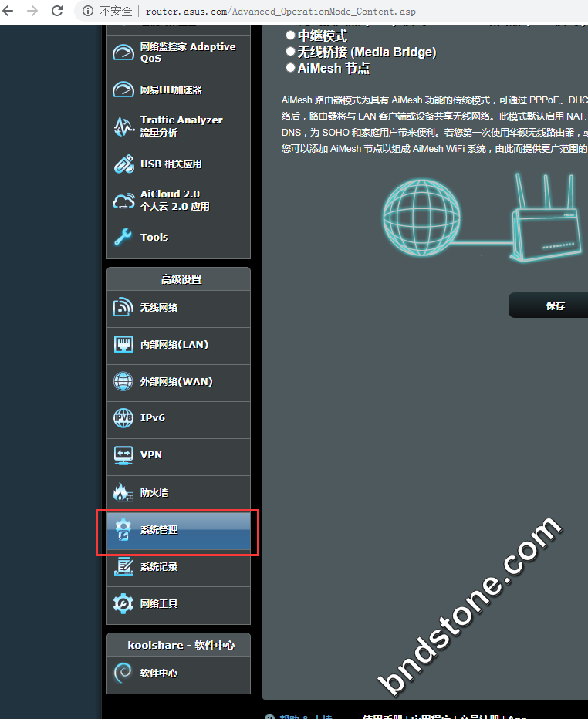This screenshot has height=719, width=588.
Task: Click the browser back arrow
Action: coord(8,11)
